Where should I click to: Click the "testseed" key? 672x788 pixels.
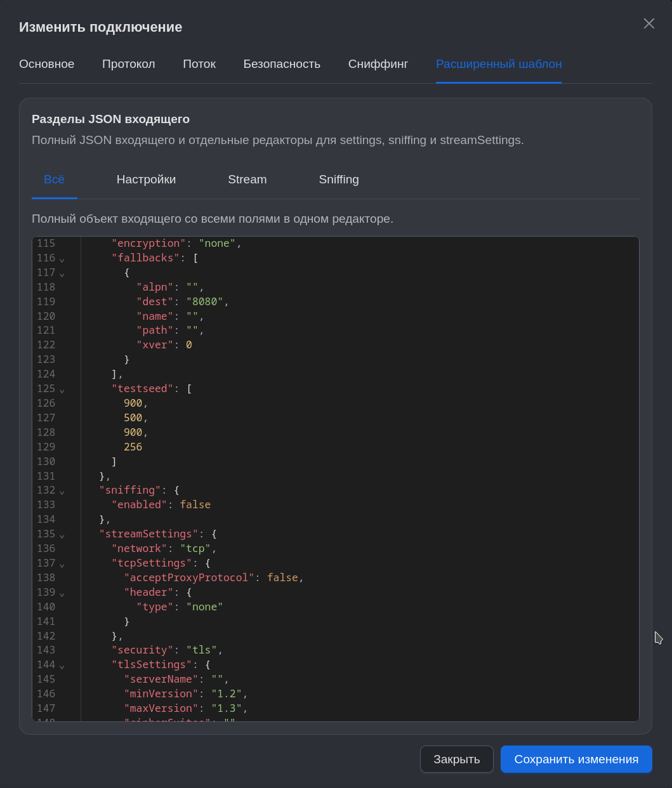coord(143,388)
